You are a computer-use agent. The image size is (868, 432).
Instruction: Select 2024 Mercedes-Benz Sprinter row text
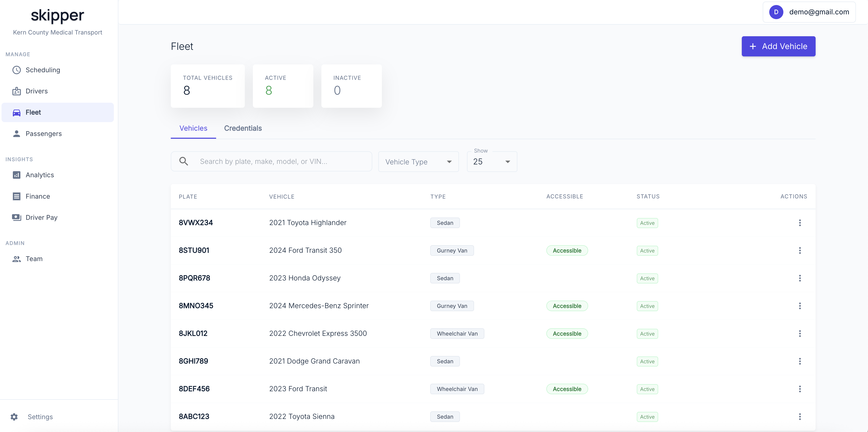[319, 306]
